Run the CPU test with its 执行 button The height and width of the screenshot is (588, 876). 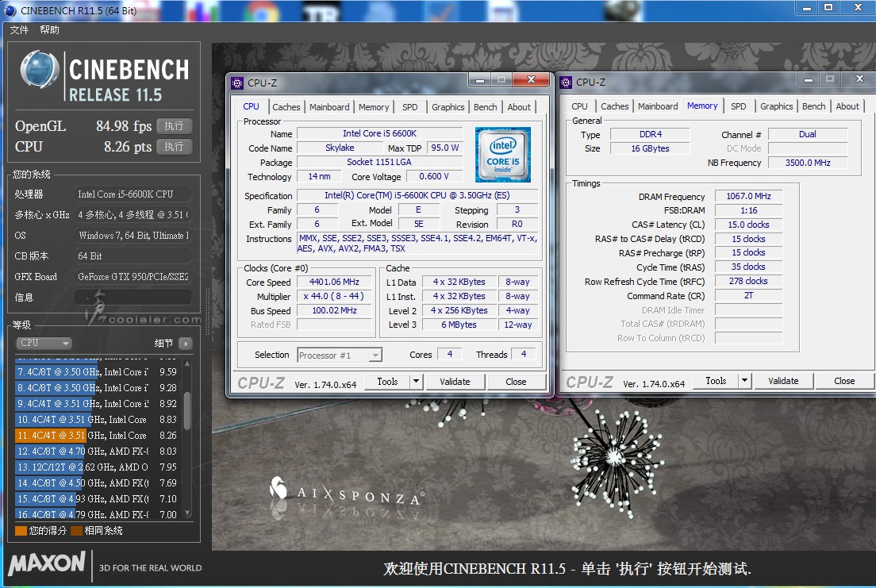coord(175,147)
